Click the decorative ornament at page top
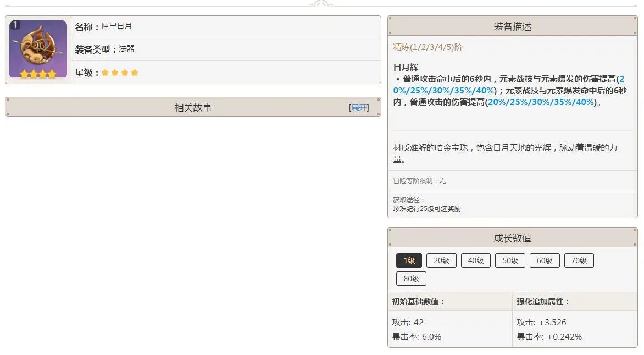Image resolution: width=644 pixels, height=355 pixels. [321, 4]
